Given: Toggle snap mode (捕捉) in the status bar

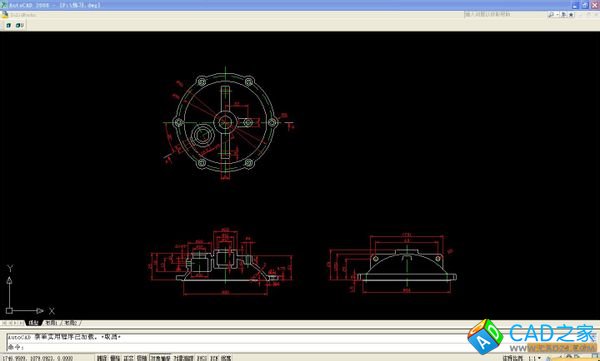Looking at the screenshot, I should tap(101, 358).
